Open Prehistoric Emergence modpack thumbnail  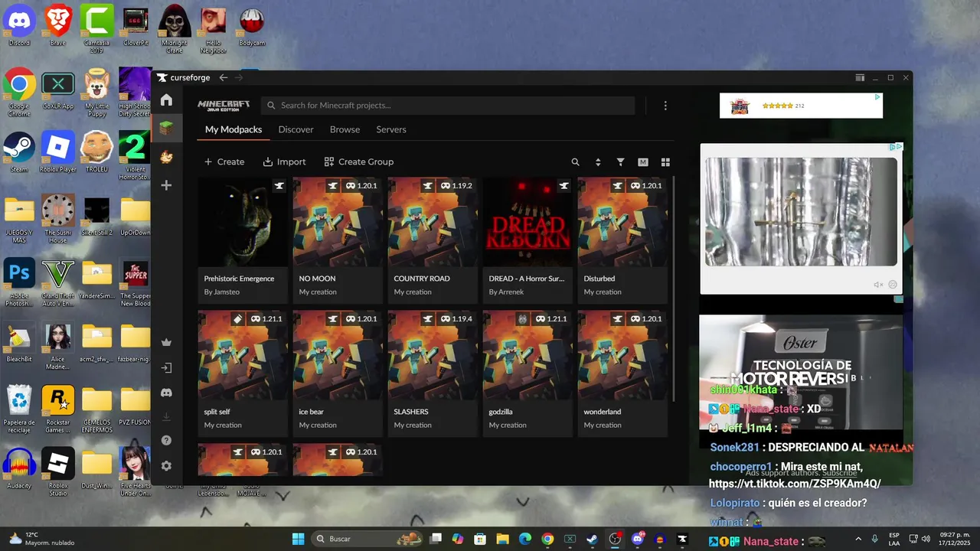243,222
